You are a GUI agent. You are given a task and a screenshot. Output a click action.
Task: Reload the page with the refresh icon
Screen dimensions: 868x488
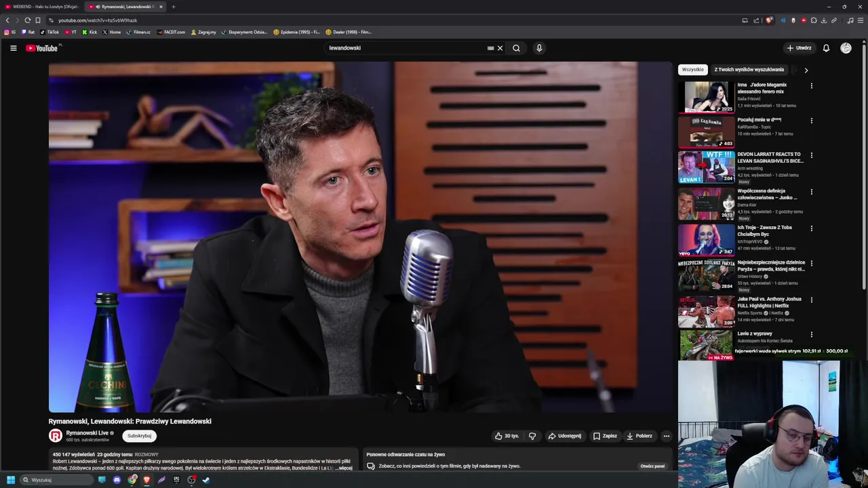(27, 20)
